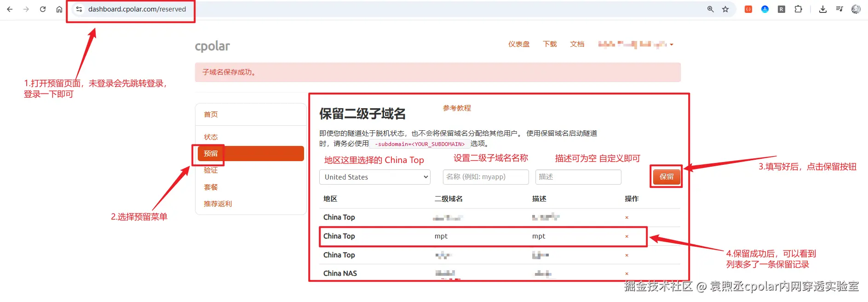
Task: Show browser downloads tray icon
Action: click(x=823, y=9)
